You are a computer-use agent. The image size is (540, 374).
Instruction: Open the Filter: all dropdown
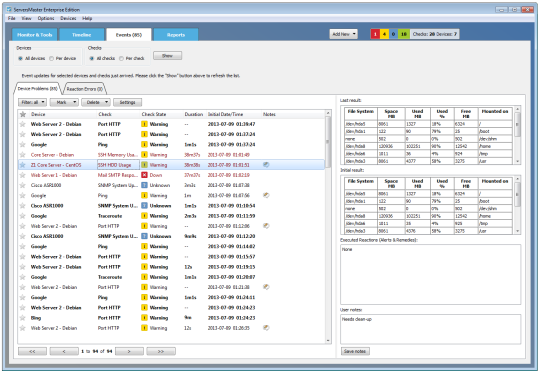point(32,102)
